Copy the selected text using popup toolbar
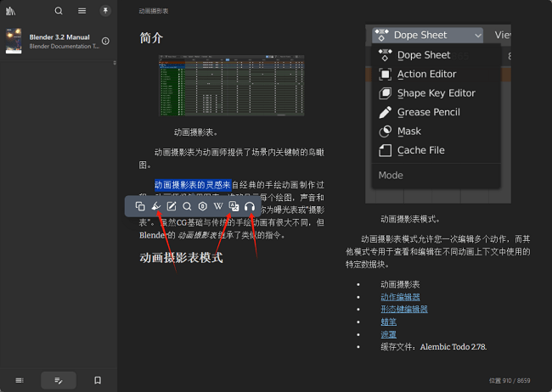Image resolution: width=552 pixels, height=392 pixels. click(140, 206)
